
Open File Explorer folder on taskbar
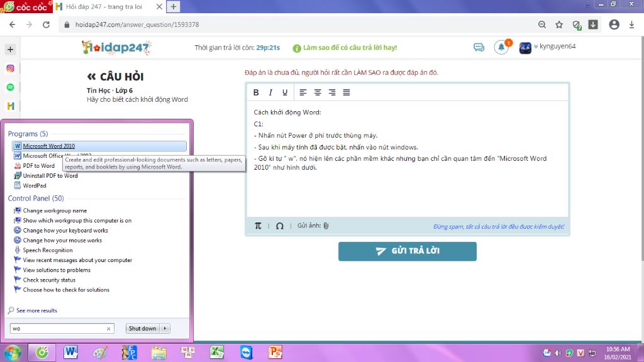click(x=158, y=353)
